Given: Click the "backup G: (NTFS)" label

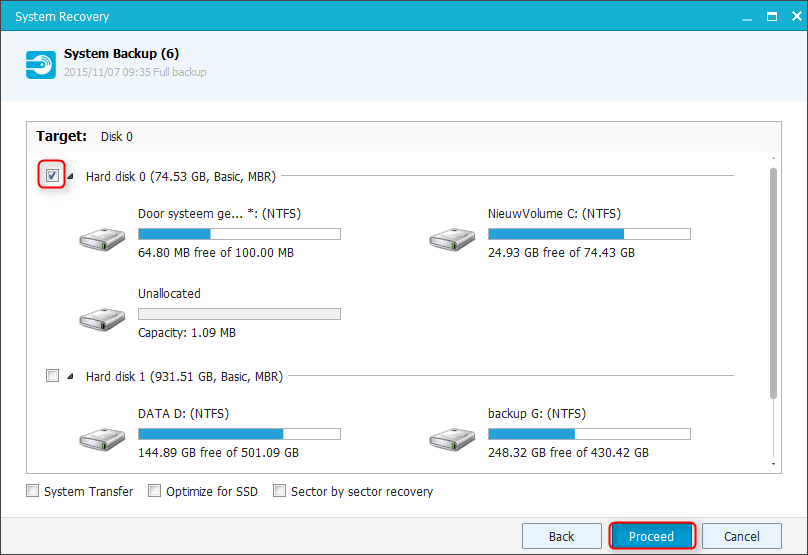Looking at the screenshot, I should (x=537, y=414).
